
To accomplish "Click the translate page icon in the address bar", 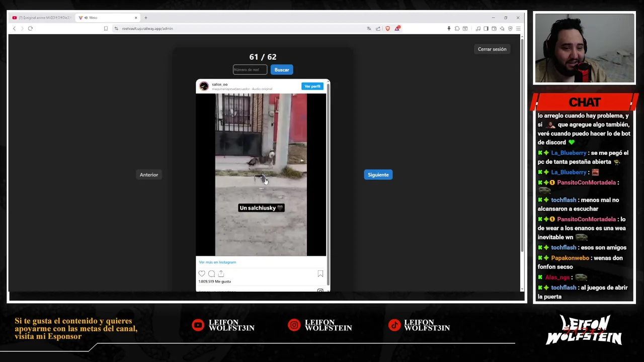I will coord(369,29).
